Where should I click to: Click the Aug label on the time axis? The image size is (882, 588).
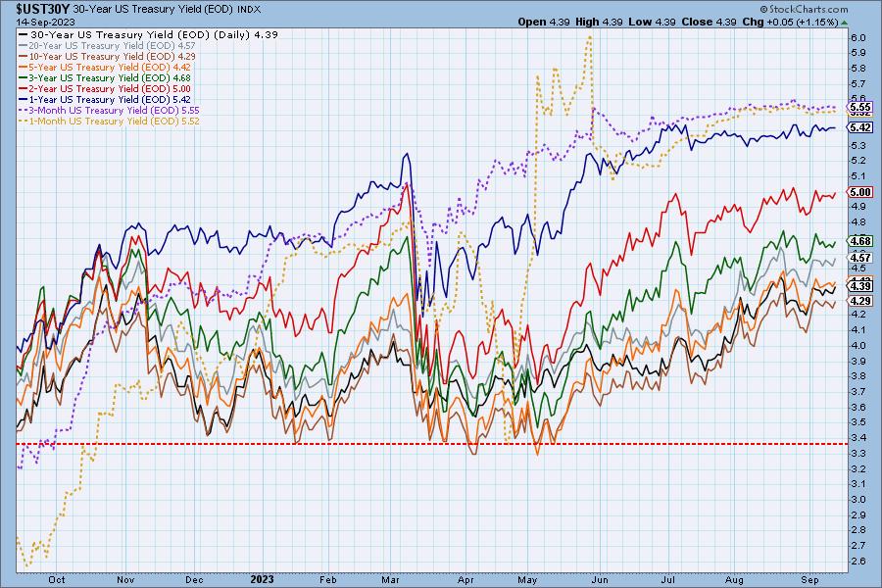[734, 579]
